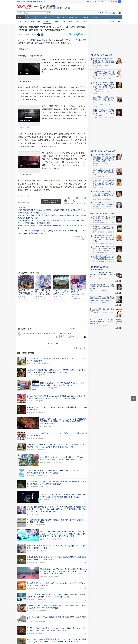The height and width of the screenshot is (644, 138).
Task: Click the ログイン link
Action: pyautogui.click(x=42, y=8)
